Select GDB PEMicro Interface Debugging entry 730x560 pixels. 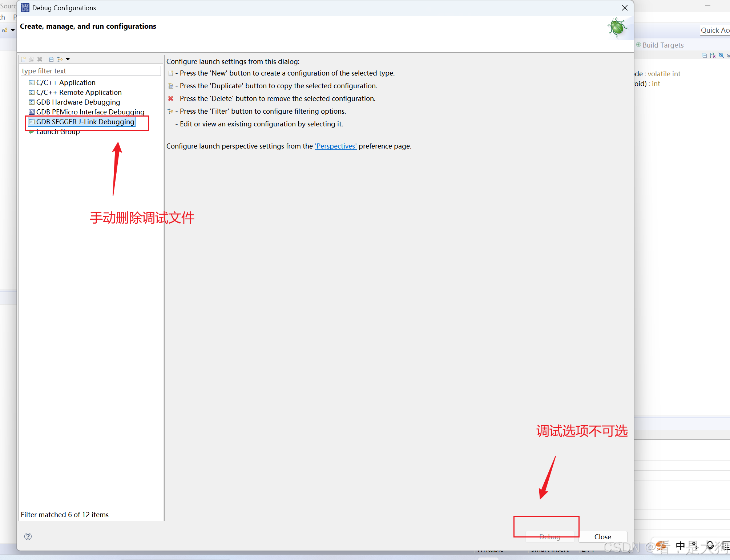click(90, 112)
